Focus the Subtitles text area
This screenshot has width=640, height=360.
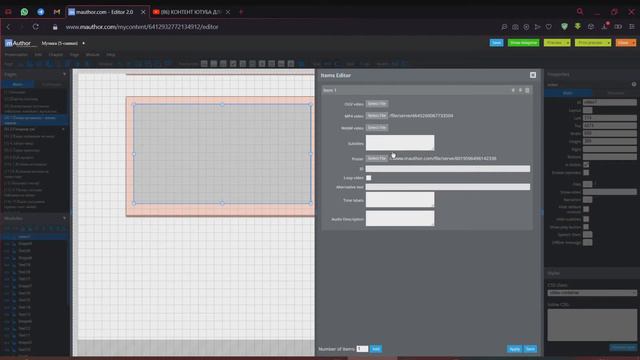click(400, 143)
